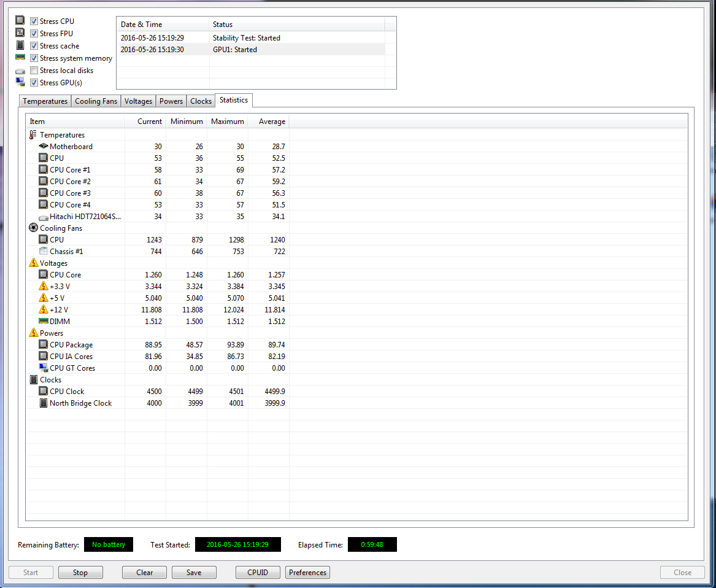Stop the stability test
The width and height of the screenshot is (716, 588).
(x=80, y=573)
